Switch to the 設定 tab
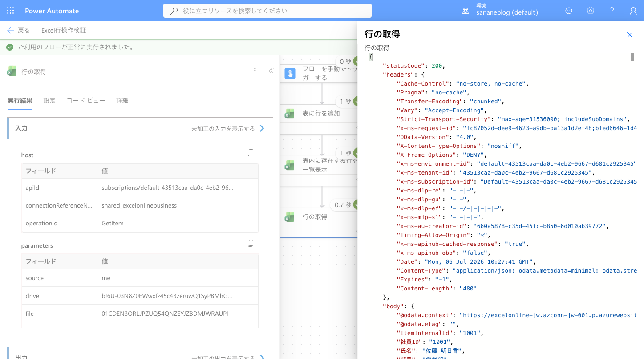Viewport: 644px width, 359px height. pos(49,101)
